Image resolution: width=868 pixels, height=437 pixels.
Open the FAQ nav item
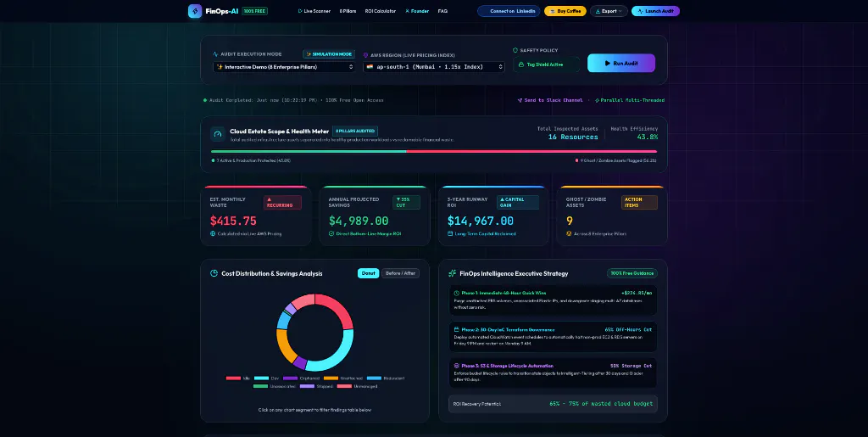(x=442, y=11)
